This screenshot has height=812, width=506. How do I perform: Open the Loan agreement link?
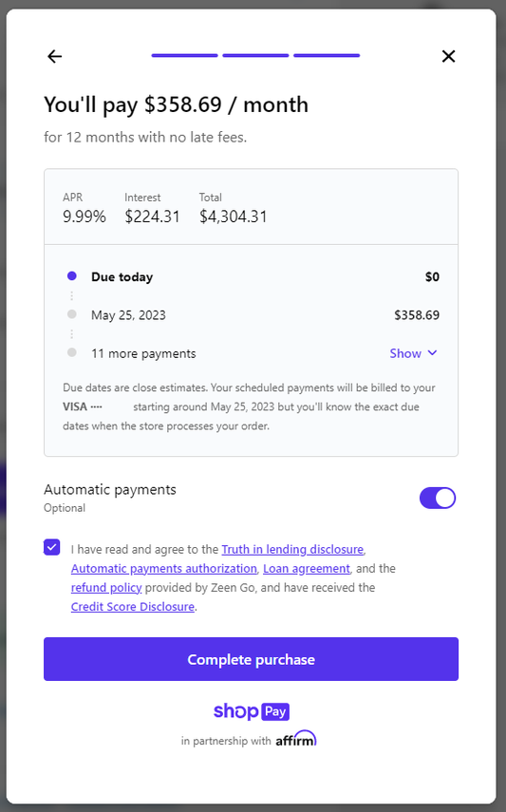(307, 568)
